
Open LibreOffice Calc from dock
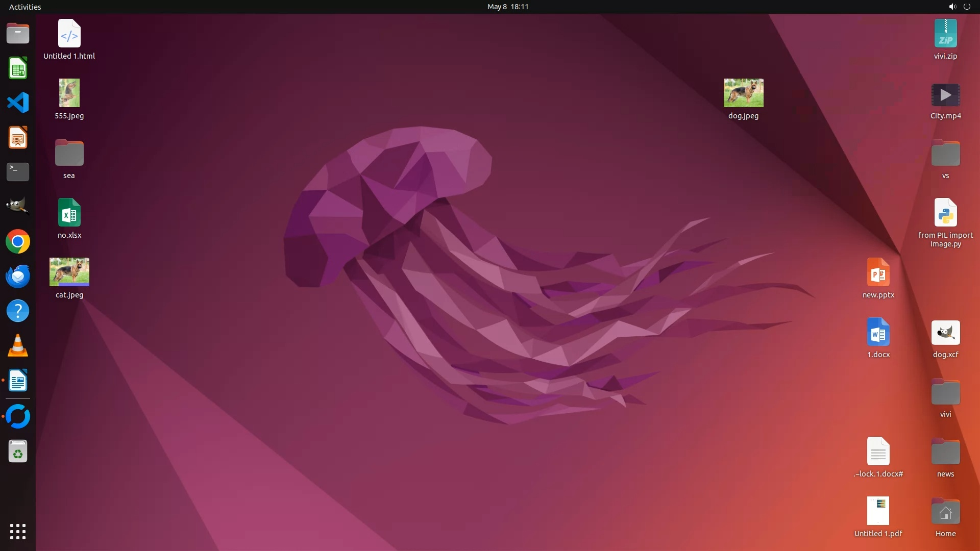click(18, 68)
